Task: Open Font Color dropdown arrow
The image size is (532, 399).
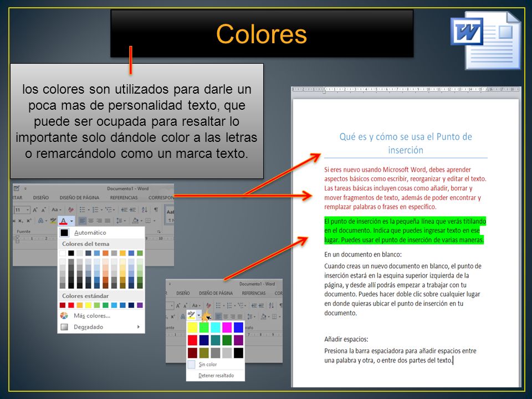Action: pyautogui.click(x=71, y=221)
